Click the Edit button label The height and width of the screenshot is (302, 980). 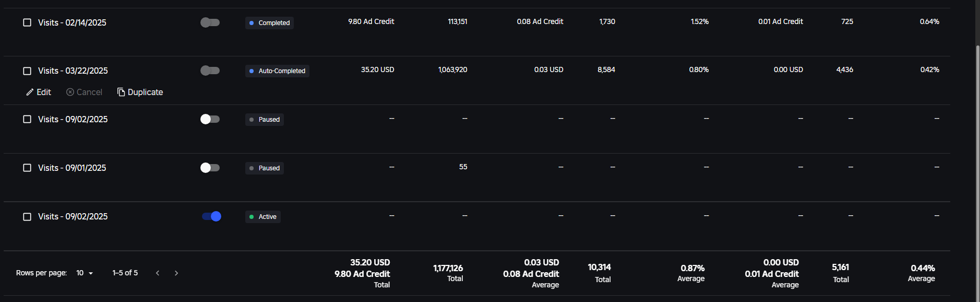pyautogui.click(x=44, y=92)
